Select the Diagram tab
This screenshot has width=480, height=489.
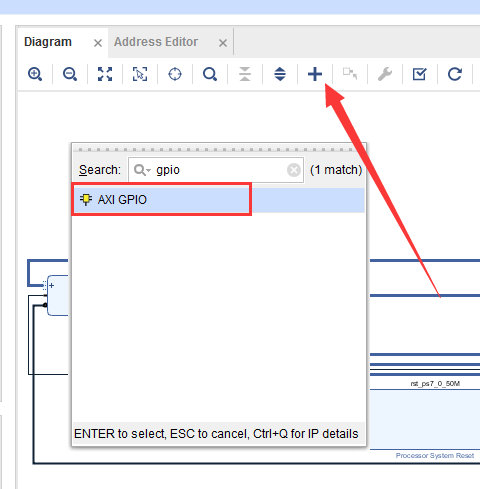coord(48,42)
